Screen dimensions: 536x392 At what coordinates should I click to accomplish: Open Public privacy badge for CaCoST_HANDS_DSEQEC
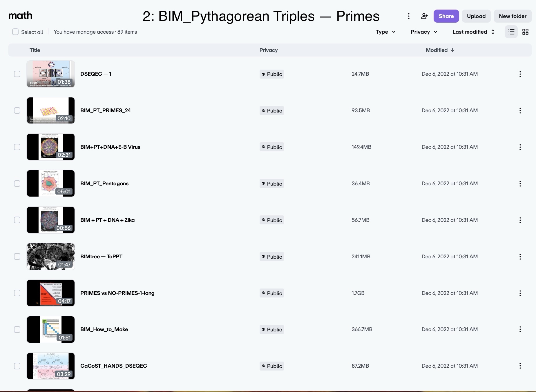(x=271, y=366)
